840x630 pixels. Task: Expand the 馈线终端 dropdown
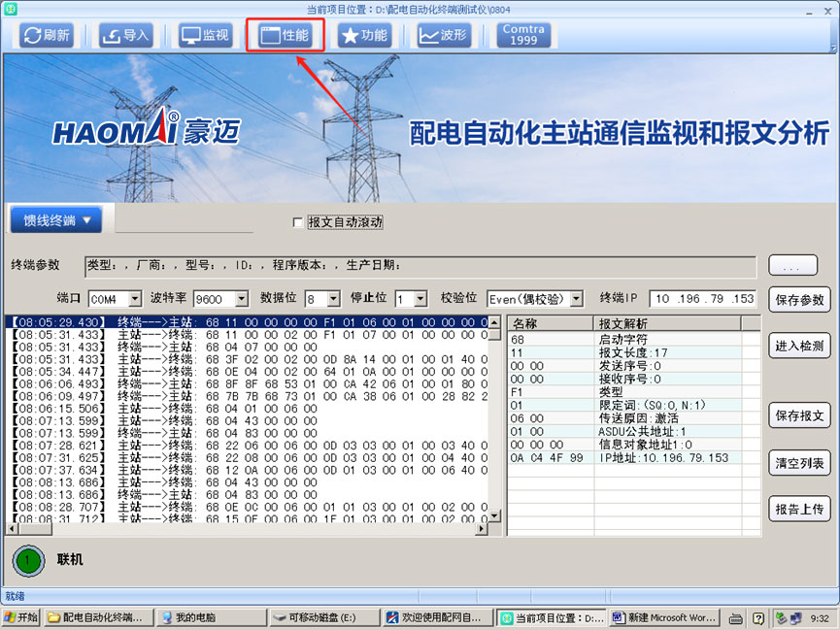coord(55,220)
